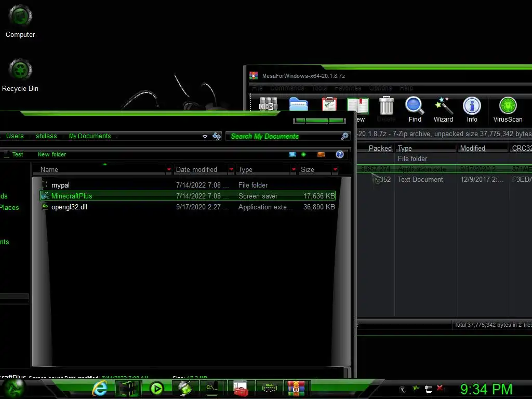Click the Extract To folder icon in WinRAR
This screenshot has height=399, width=532.
coord(299,104)
